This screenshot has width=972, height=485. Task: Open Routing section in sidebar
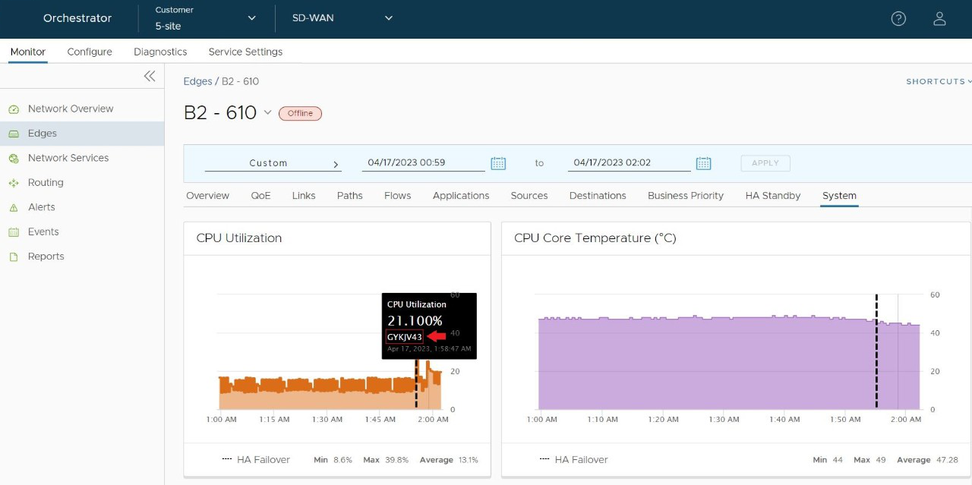(x=45, y=183)
